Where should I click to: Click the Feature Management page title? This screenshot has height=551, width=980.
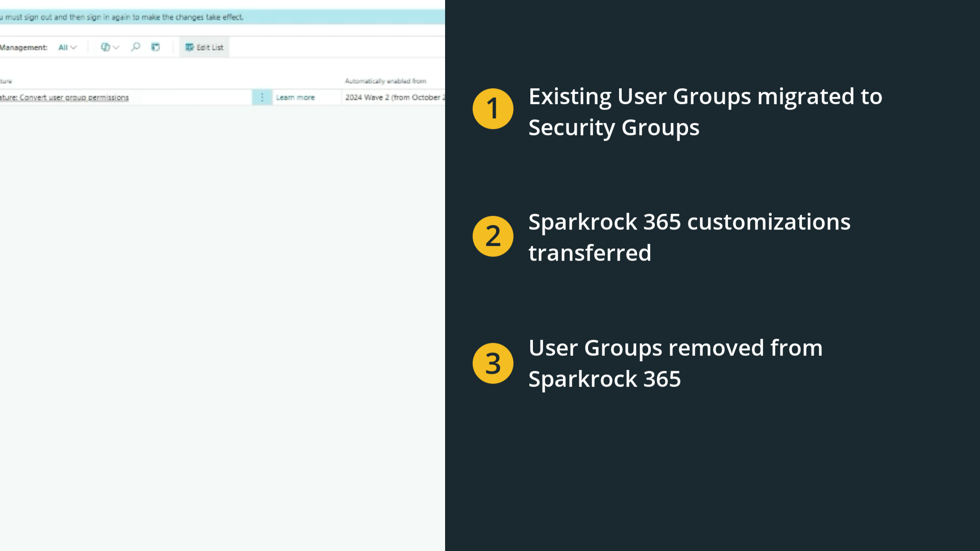pos(23,47)
